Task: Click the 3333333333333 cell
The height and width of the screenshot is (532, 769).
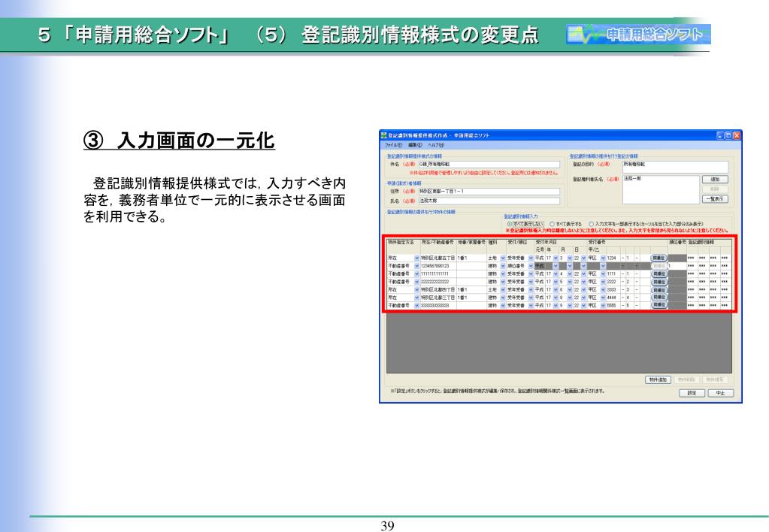Action: coord(438,305)
